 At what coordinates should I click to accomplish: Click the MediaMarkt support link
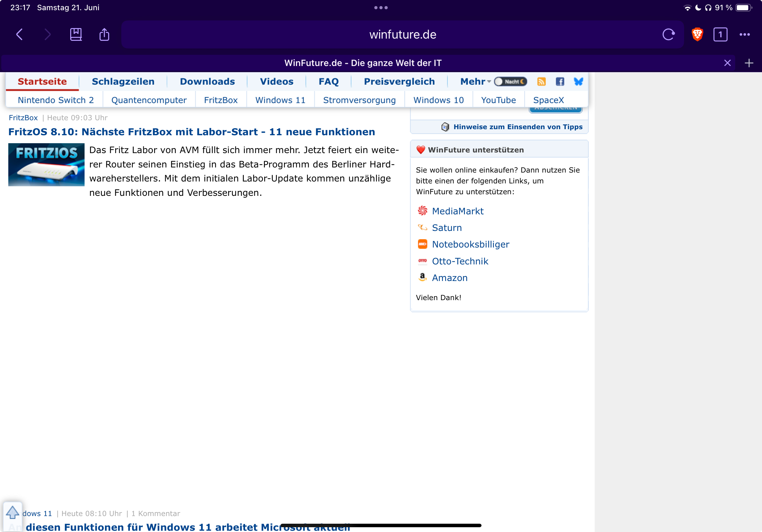point(457,211)
